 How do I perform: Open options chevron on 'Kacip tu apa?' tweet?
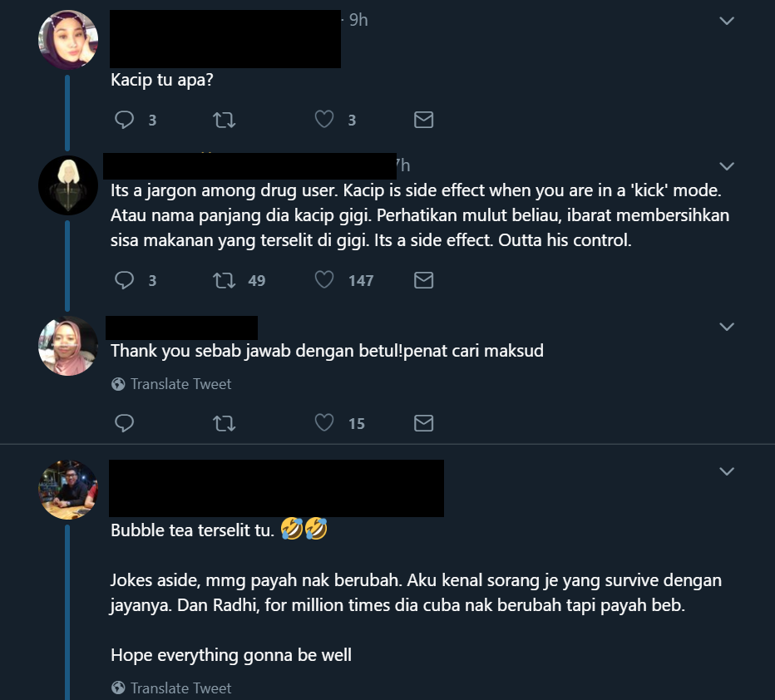(x=727, y=21)
